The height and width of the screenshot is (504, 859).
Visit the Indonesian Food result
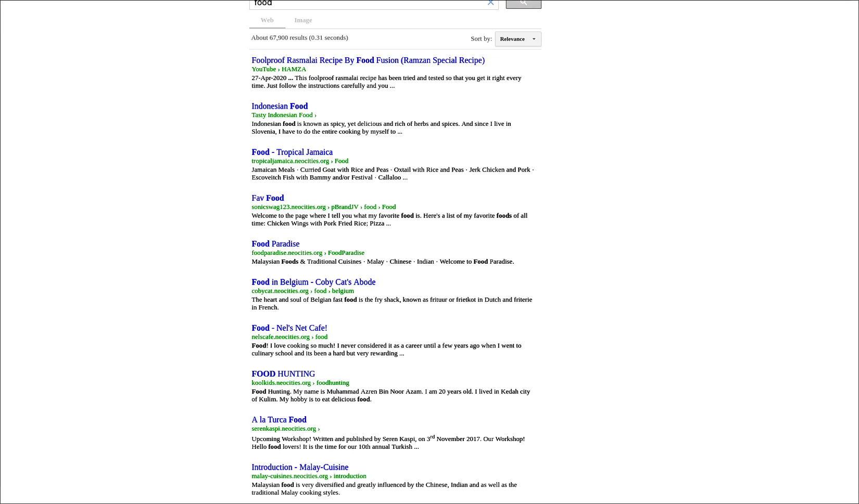click(280, 106)
